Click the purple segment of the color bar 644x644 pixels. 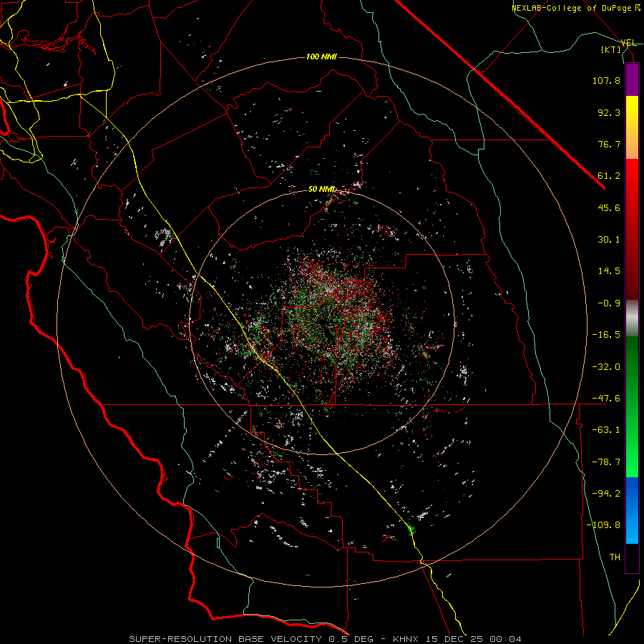tap(632, 79)
